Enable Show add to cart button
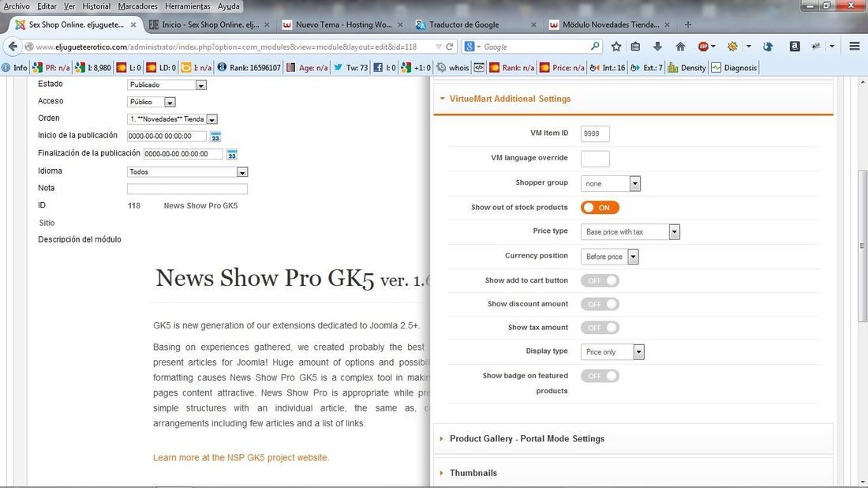 click(600, 281)
